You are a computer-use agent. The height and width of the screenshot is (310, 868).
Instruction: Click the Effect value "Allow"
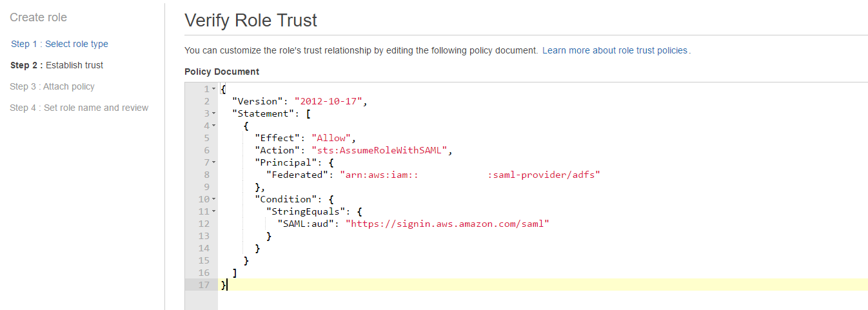pos(330,138)
